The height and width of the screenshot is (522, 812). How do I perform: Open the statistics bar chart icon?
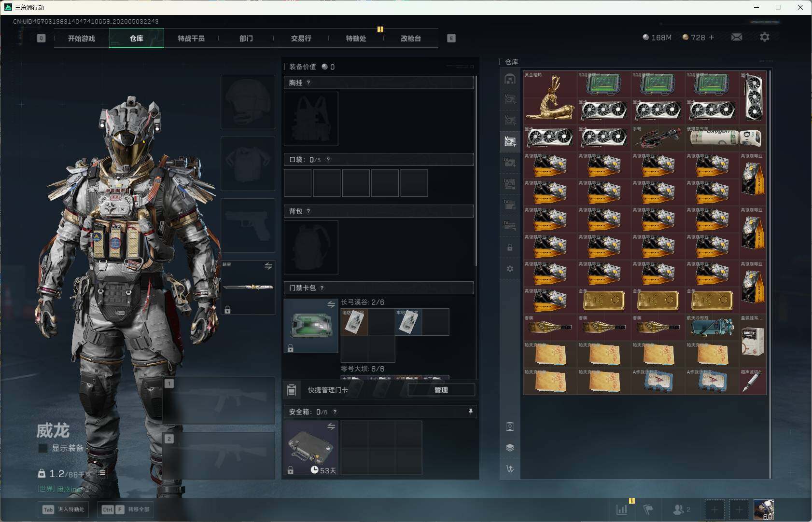coord(622,509)
